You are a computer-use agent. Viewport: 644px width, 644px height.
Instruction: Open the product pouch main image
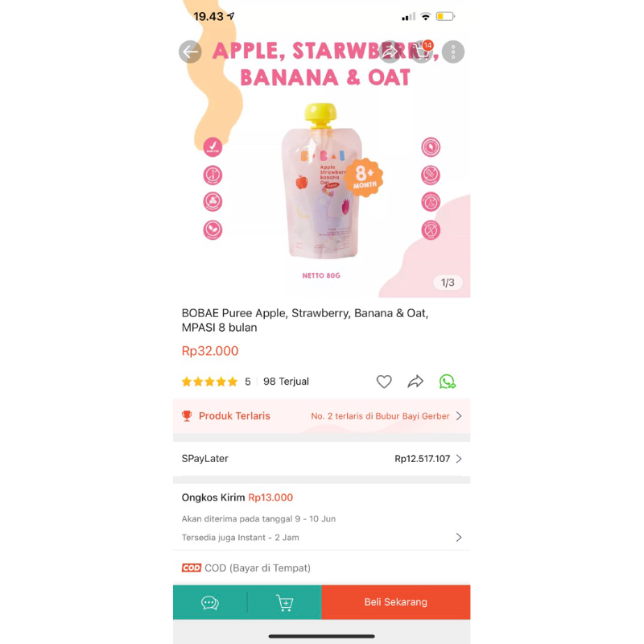(321, 182)
